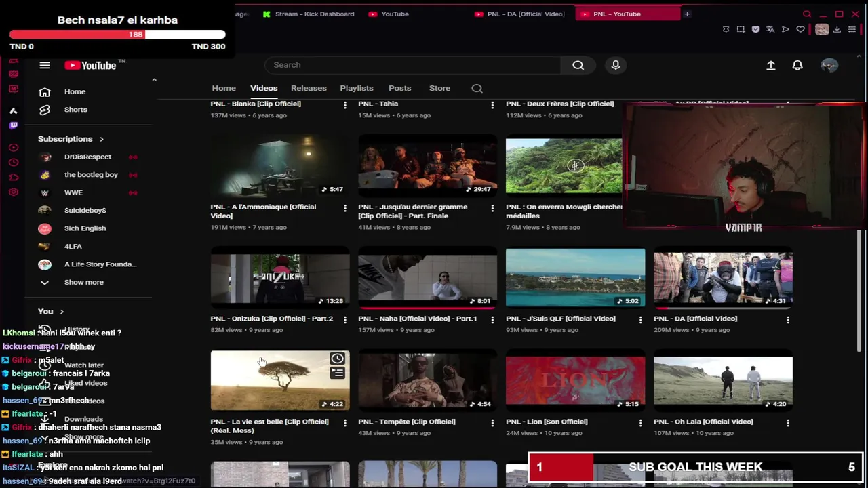Open options for PNL - Oh Lala
The width and height of the screenshot is (868, 488).
click(x=787, y=422)
